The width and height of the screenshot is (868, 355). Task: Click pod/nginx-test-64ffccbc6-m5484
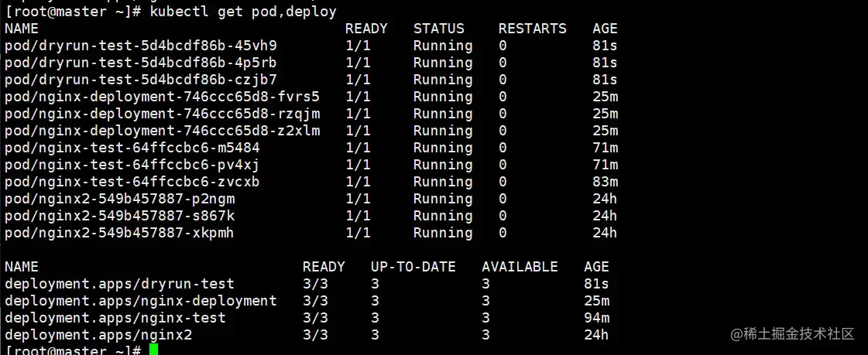(x=132, y=148)
